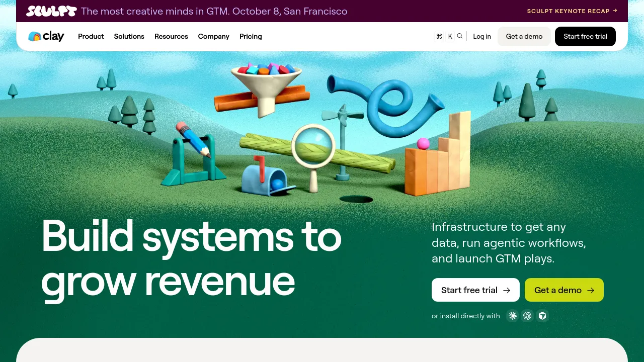Image resolution: width=644 pixels, height=362 pixels.
Task: Go to the Pricing page
Action: pyautogui.click(x=251, y=36)
